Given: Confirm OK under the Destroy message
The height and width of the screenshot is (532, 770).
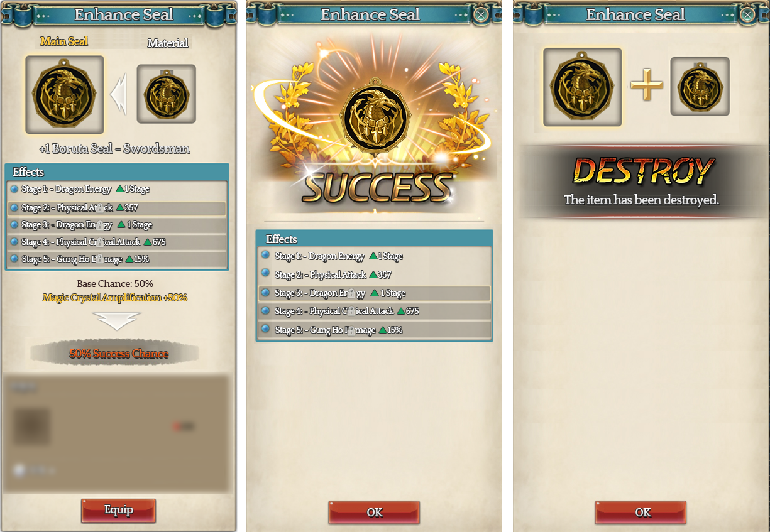Looking at the screenshot, I should tap(641, 513).
